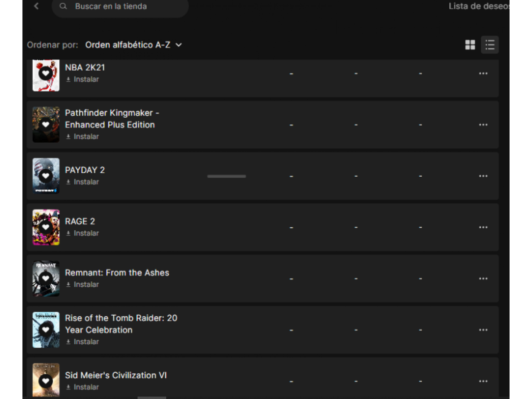
Task: Install PAYDAY 2
Action: pyautogui.click(x=82, y=182)
